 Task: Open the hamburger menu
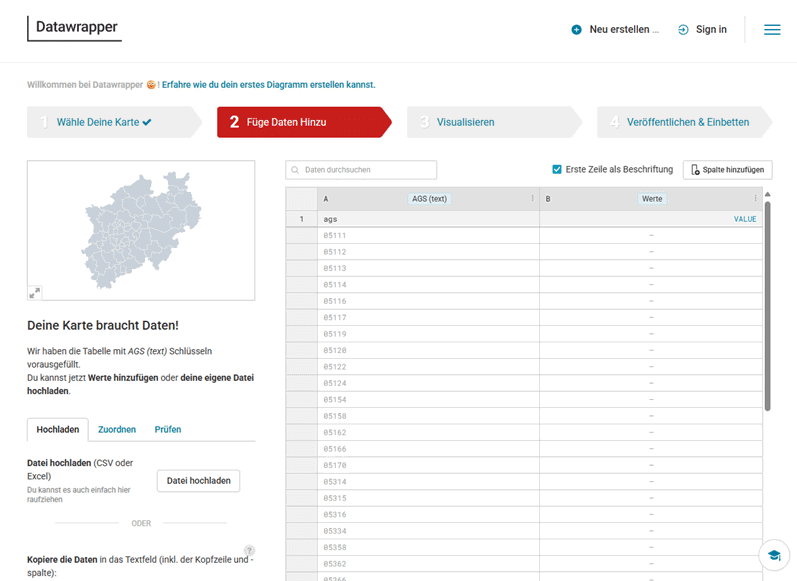(x=772, y=29)
